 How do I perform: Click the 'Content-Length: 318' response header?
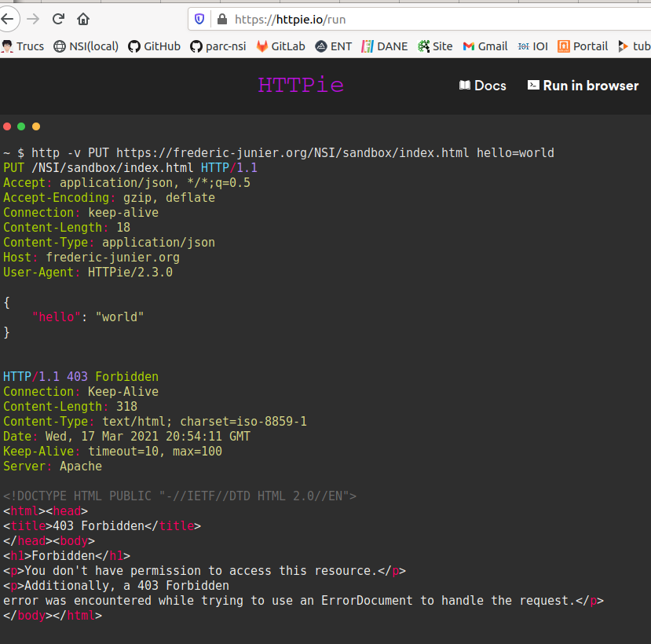71,407
